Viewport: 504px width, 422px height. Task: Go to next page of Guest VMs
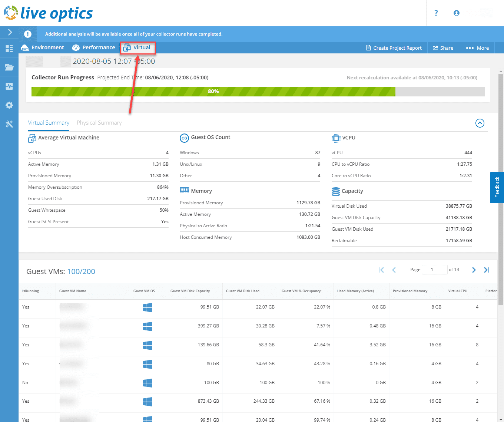click(x=474, y=270)
